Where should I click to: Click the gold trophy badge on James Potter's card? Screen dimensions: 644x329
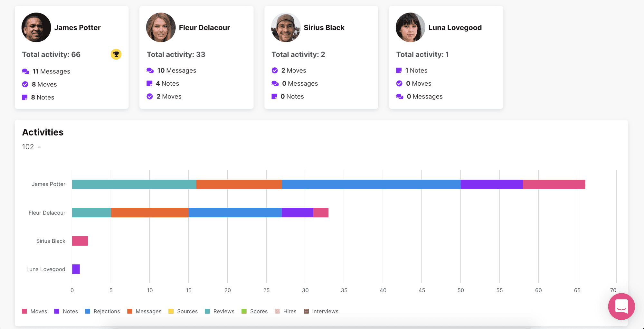pyautogui.click(x=116, y=54)
